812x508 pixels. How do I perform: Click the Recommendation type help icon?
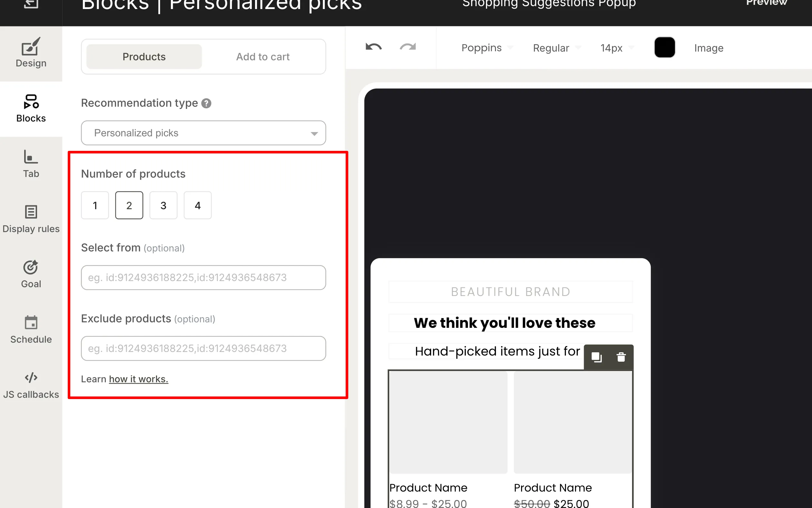(x=206, y=103)
